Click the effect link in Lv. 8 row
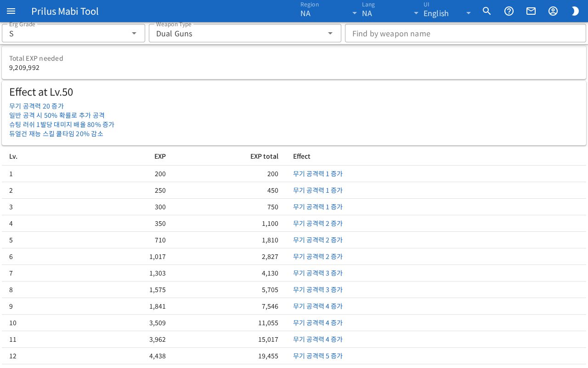Viewport: 588px width, 368px height. (x=318, y=289)
